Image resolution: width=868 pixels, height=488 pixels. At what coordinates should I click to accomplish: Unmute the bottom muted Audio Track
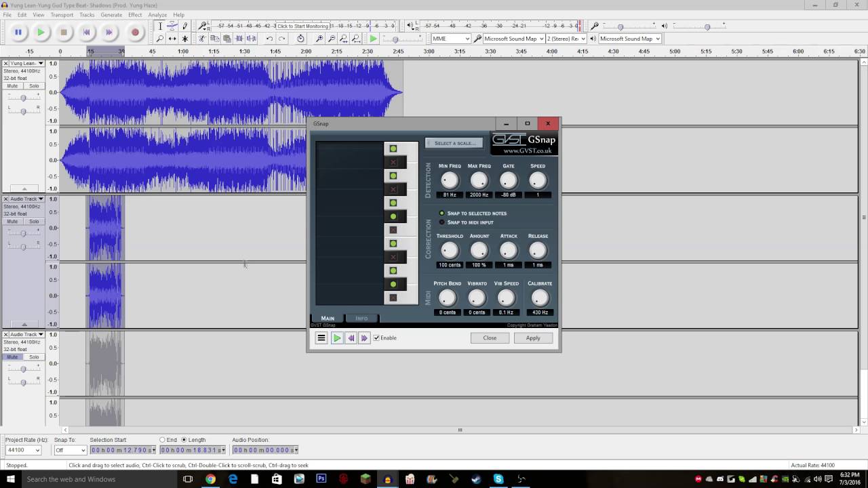(12, 357)
